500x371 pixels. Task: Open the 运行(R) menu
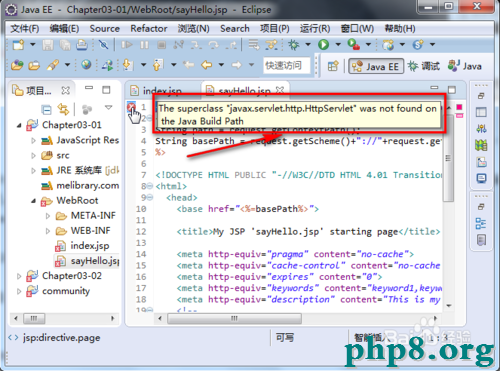tap(315, 29)
